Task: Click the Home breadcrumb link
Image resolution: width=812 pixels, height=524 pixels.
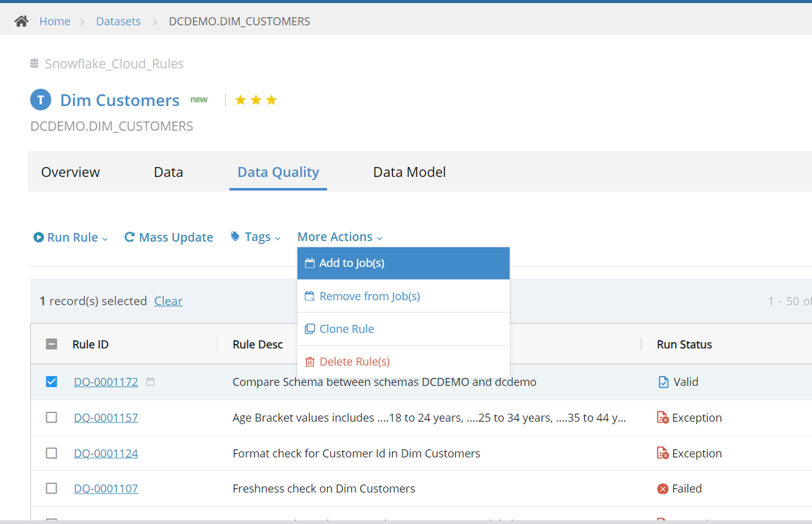Action: click(x=55, y=22)
